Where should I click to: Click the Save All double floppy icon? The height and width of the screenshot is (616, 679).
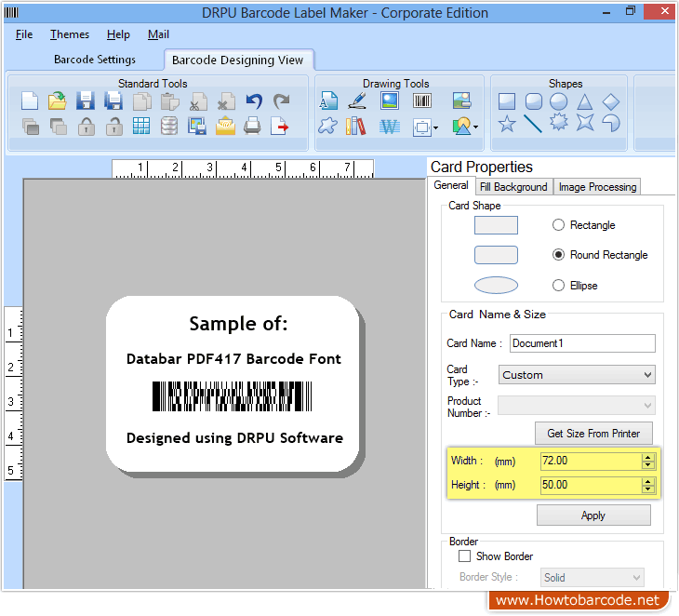point(113,100)
